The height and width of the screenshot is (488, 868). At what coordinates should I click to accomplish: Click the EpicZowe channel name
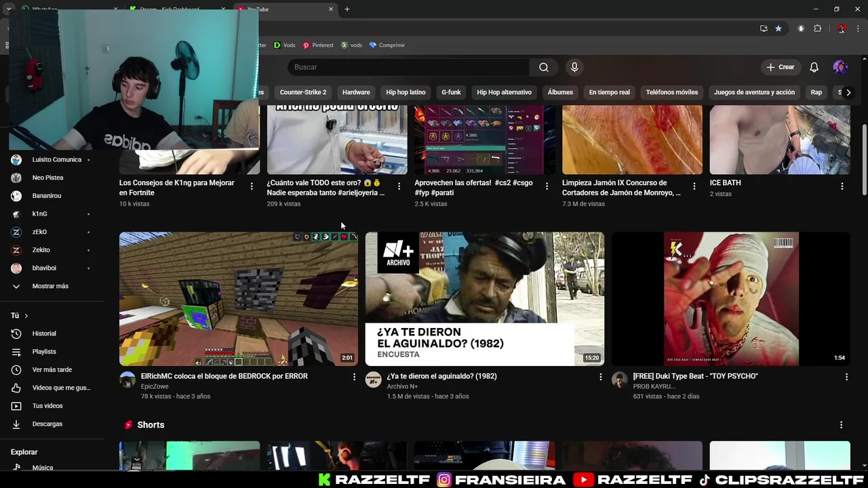point(155,387)
